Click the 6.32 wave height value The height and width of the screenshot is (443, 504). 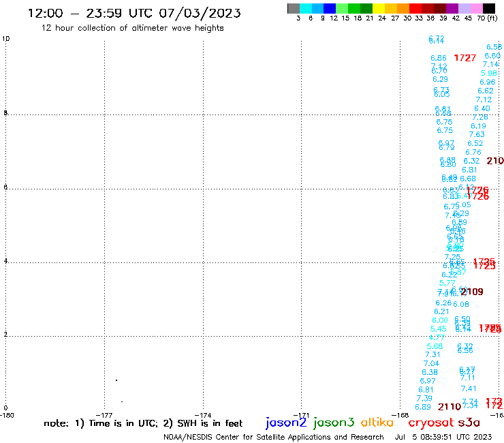pyautogui.click(x=471, y=161)
